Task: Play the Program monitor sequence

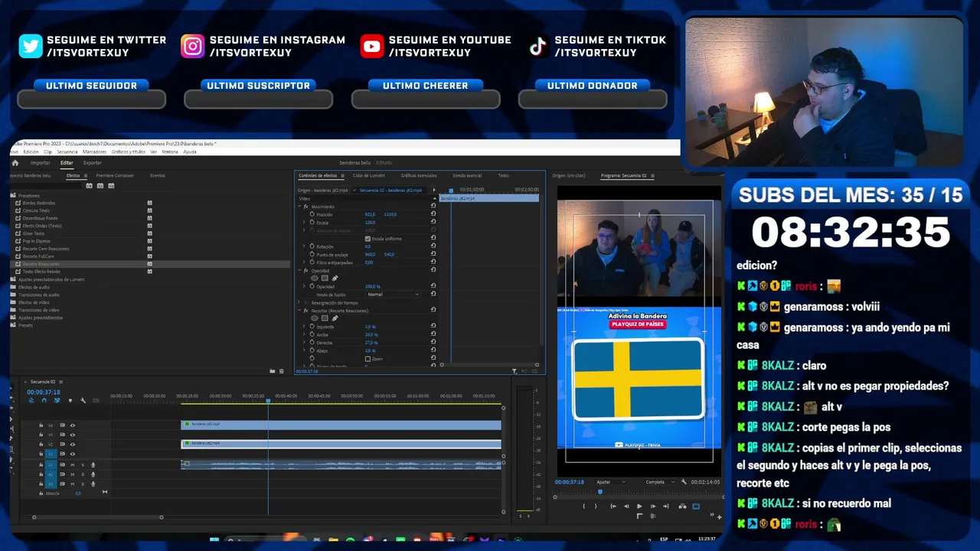Action: click(x=640, y=506)
